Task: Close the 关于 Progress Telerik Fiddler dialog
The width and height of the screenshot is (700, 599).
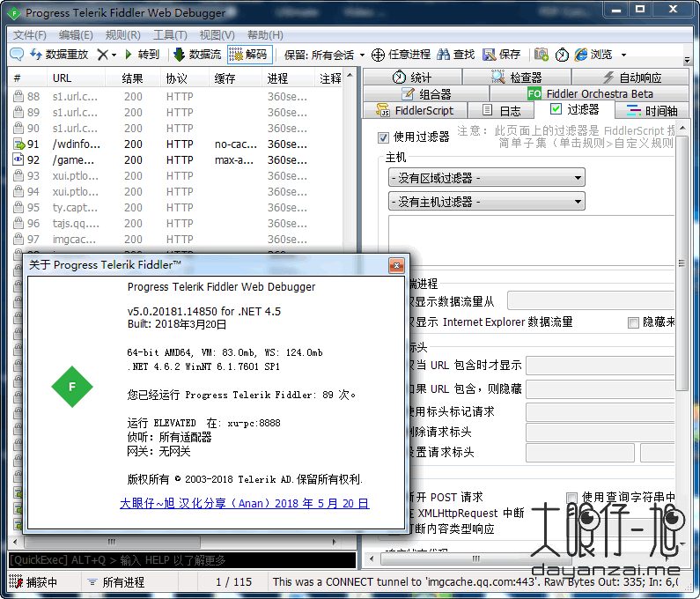Action: tap(396, 266)
